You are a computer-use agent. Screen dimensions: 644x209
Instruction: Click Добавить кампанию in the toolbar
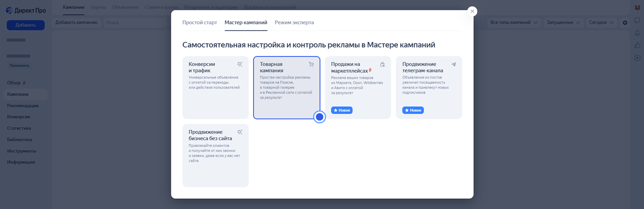76,22
